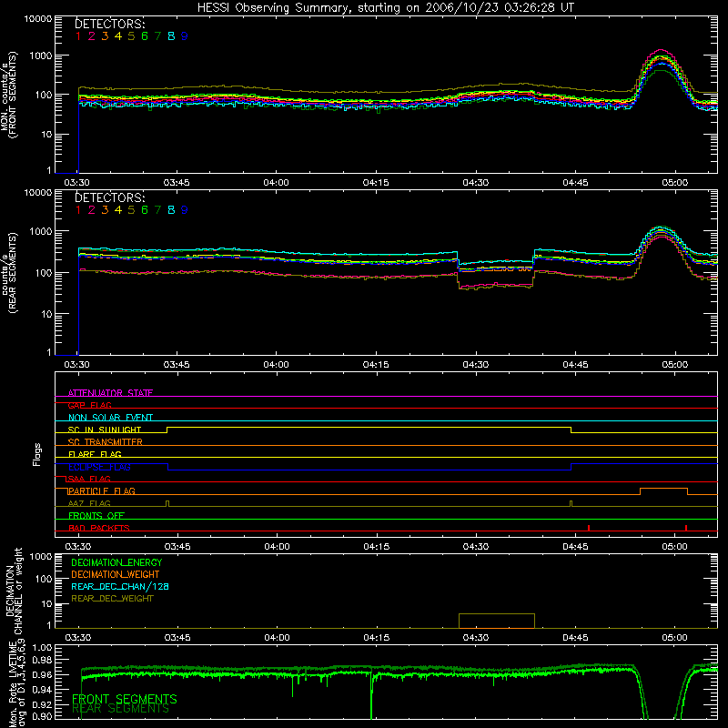The image size is (728, 728).
Task: Click the SAA_FLAG label
Action: click(89, 479)
